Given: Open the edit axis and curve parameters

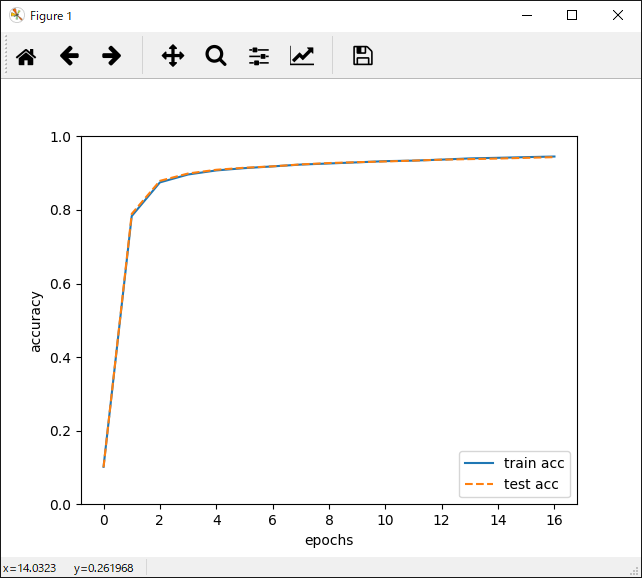Looking at the screenshot, I should (x=302, y=56).
